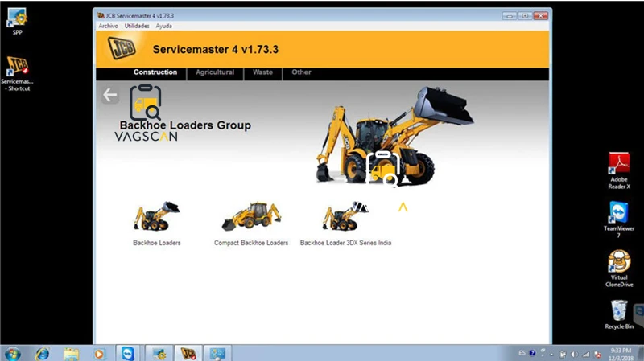
Task: Click the Backhoe Loaders label
Action: (x=157, y=243)
